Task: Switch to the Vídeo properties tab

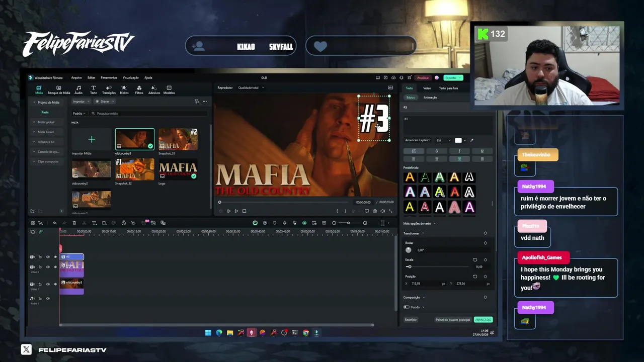Action: 427,88
